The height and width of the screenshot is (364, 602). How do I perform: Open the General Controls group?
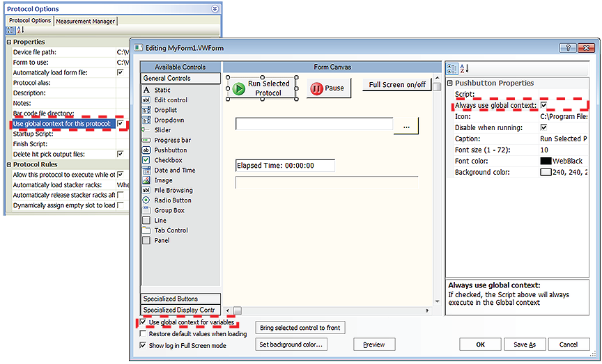coord(180,79)
